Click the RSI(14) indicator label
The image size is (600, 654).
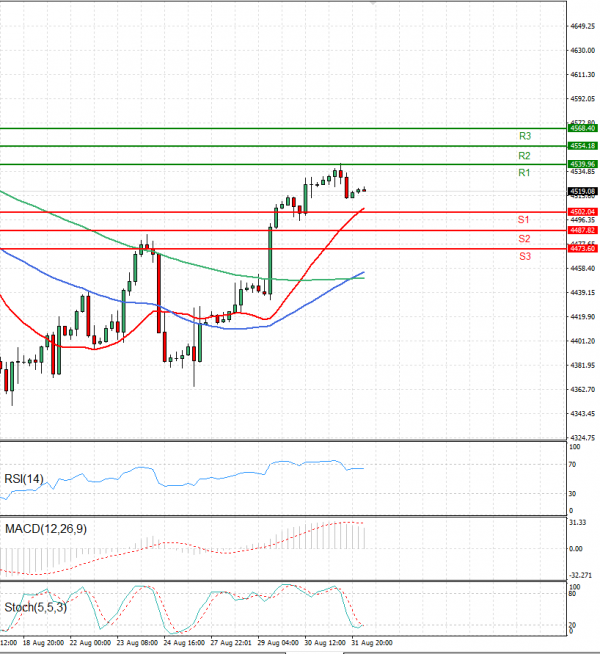[x=24, y=479]
